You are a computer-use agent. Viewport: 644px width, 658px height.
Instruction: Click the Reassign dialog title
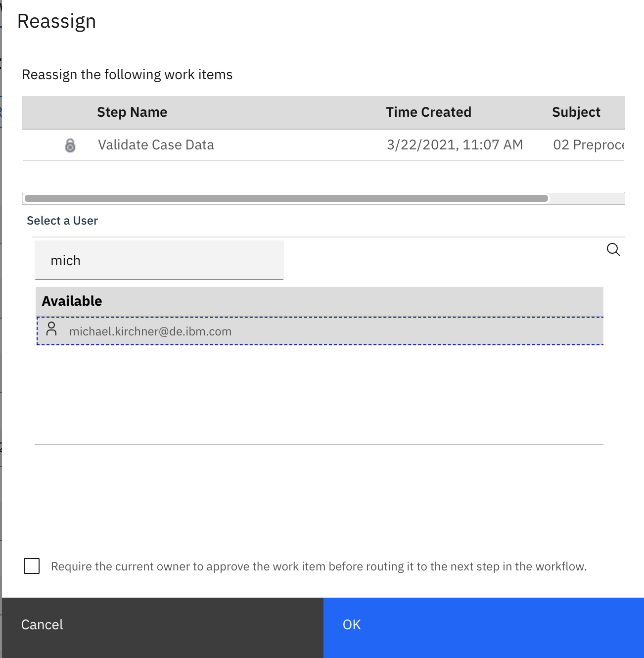pyautogui.click(x=56, y=21)
